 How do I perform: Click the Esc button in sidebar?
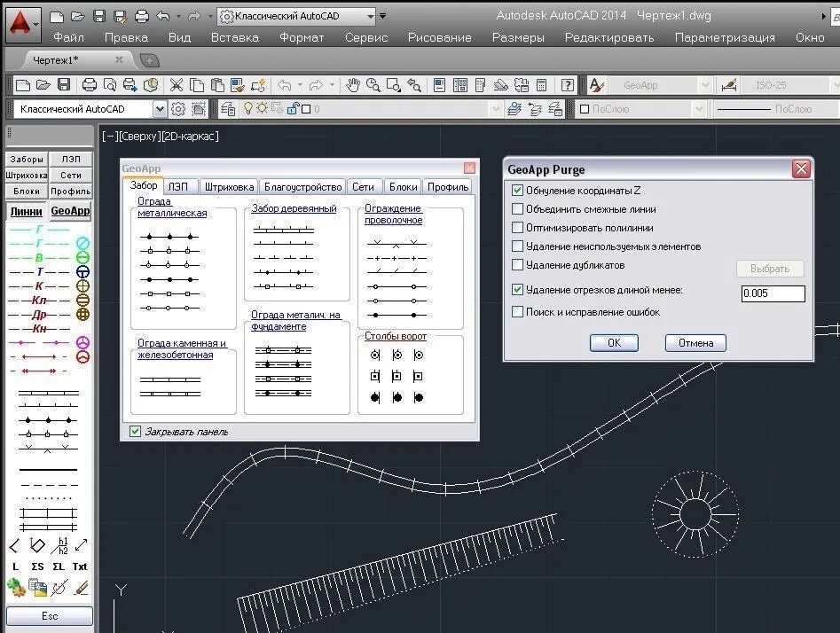[x=50, y=616]
